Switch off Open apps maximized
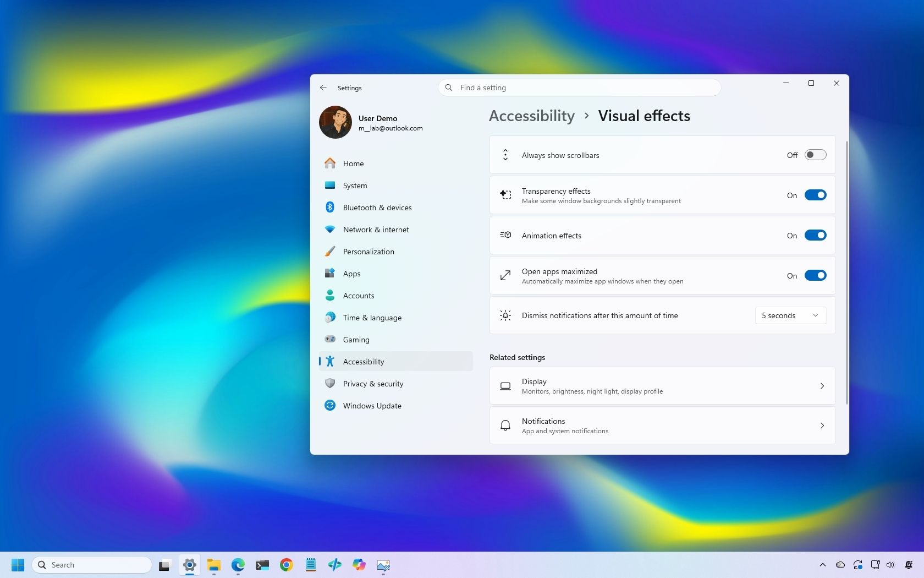This screenshot has width=924, height=578. [815, 275]
